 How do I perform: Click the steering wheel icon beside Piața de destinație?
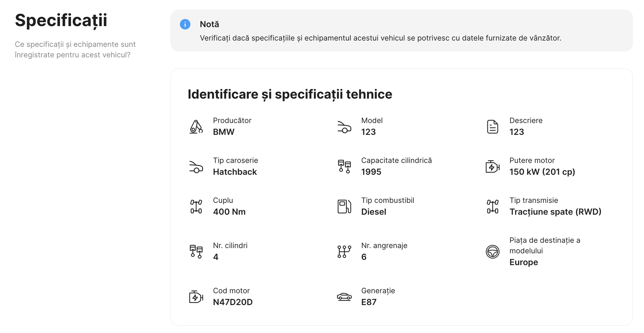coord(493,252)
